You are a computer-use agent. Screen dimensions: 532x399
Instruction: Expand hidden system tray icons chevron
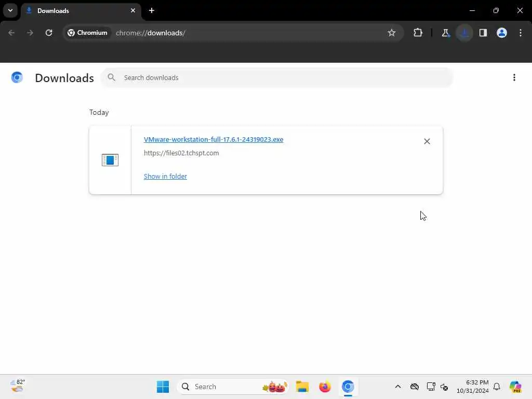[398, 387]
